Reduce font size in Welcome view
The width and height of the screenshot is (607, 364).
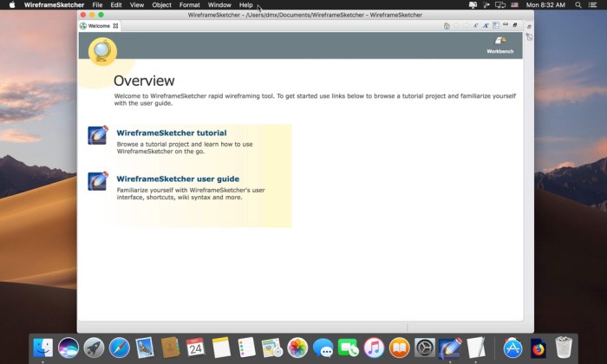(x=476, y=25)
